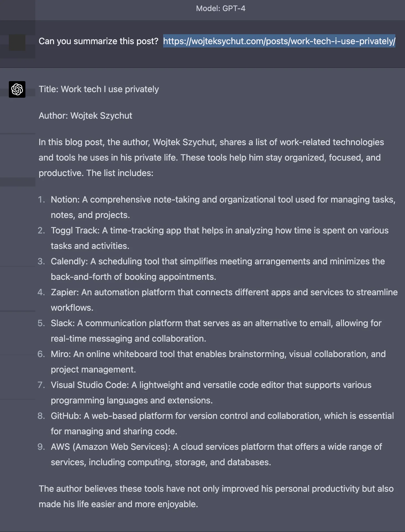Image resolution: width=405 pixels, height=532 pixels.
Task: Click the user avatar square
Action: [17, 42]
